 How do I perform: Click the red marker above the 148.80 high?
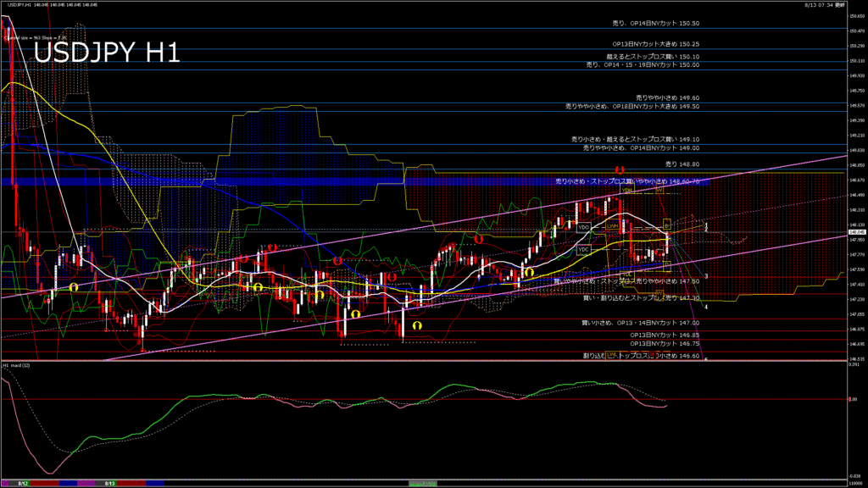620,170
